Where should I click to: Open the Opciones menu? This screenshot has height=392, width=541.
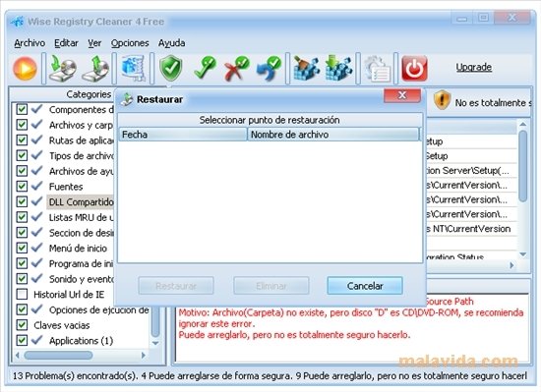[130, 43]
